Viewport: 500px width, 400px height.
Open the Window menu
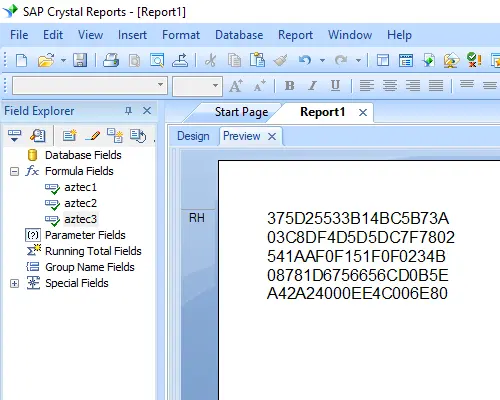(350, 35)
